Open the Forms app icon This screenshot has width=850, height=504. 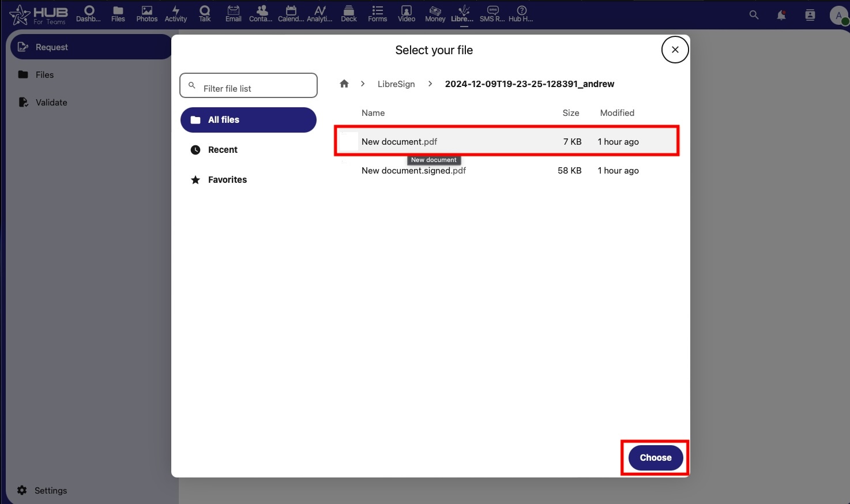pyautogui.click(x=378, y=14)
